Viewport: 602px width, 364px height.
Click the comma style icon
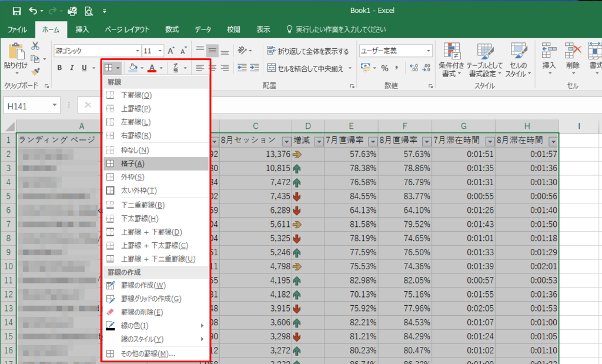tap(397, 68)
